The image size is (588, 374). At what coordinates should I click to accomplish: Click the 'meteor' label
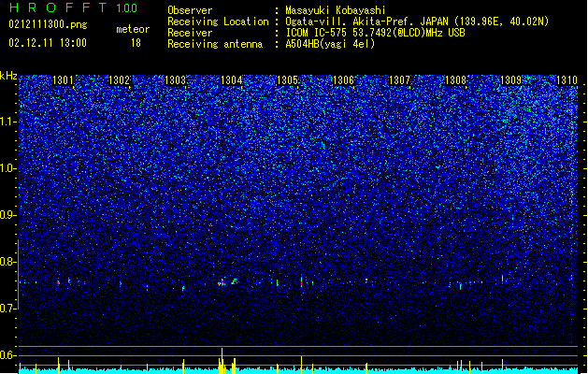(133, 29)
